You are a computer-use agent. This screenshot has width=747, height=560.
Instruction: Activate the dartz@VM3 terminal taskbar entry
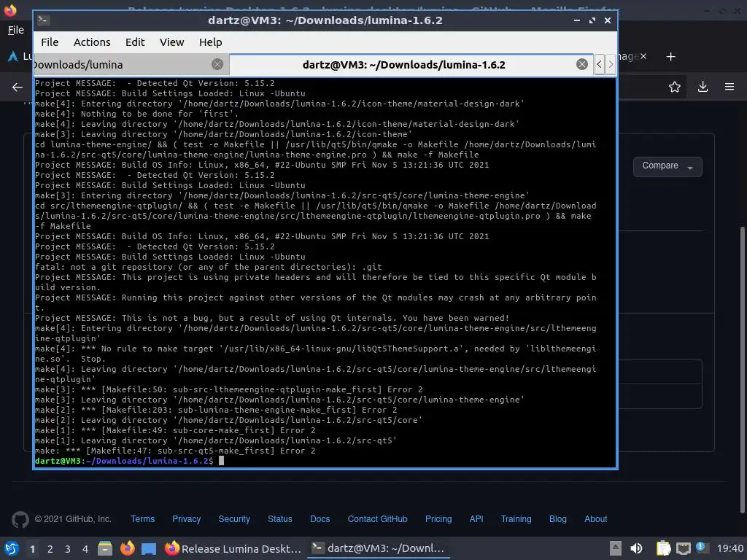(x=379, y=548)
